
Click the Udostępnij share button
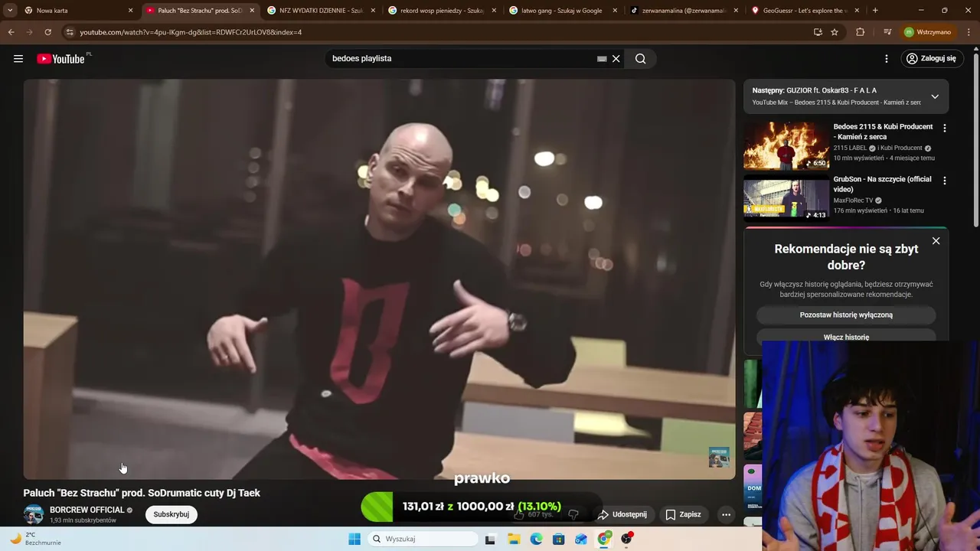click(x=622, y=515)
